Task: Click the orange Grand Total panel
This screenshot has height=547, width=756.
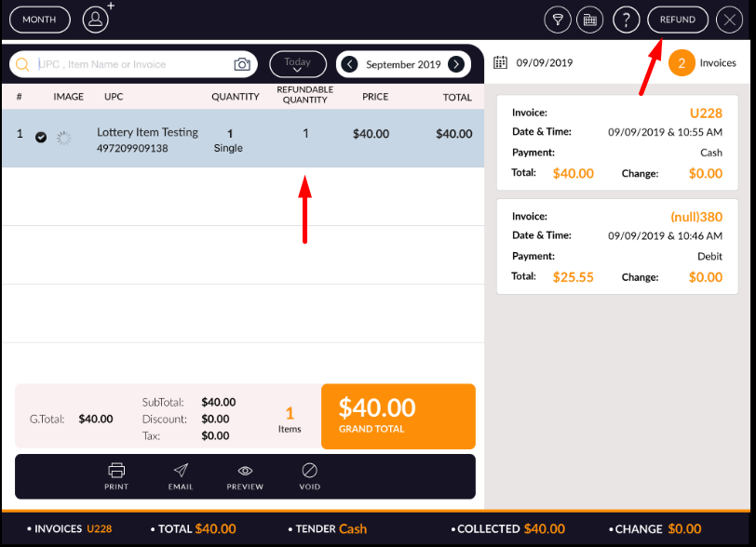Action: (398, 416)
